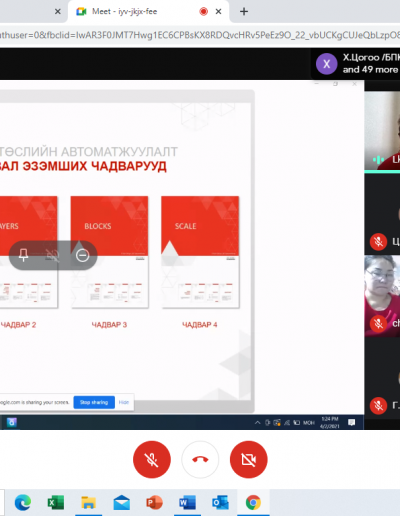Select the participant video tile with glasses
Screen dimensions: 400x516
(382, 296)
